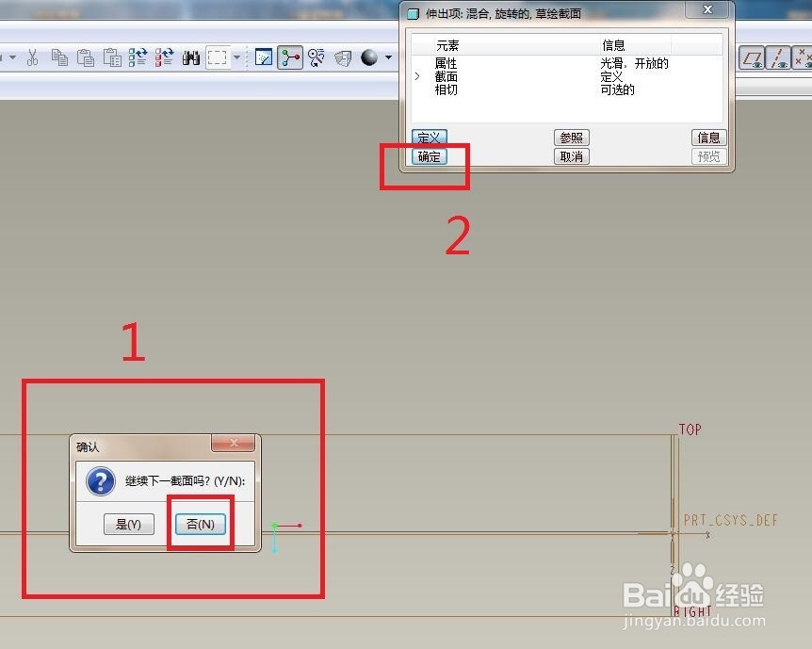Select the 属性 element row
The image size is (812, 649).
[x=566, y=63]
